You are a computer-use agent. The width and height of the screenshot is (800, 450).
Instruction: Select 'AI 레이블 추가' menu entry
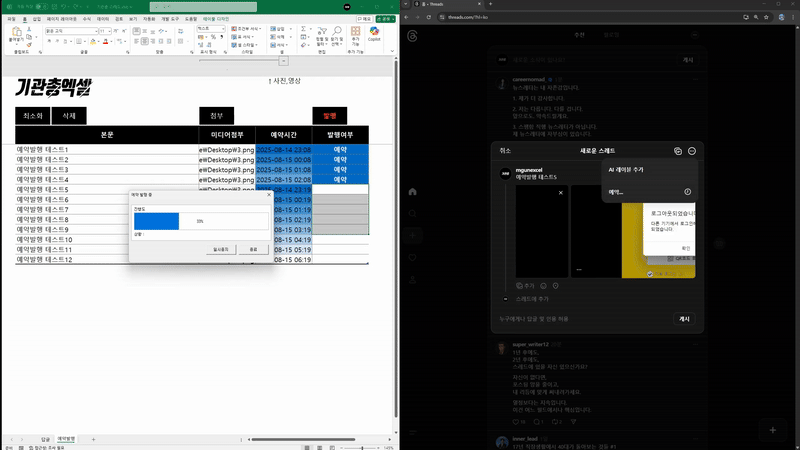tap(627, 170)
